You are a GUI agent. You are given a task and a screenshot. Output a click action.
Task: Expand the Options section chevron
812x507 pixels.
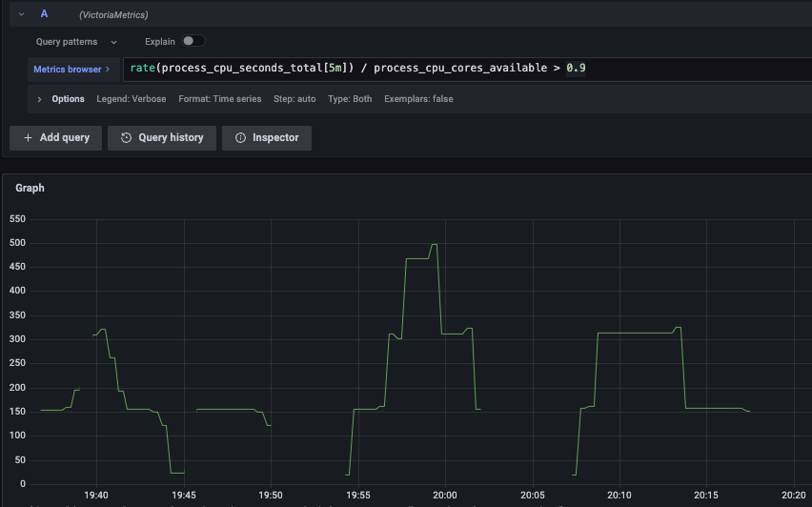coord(39,99)
